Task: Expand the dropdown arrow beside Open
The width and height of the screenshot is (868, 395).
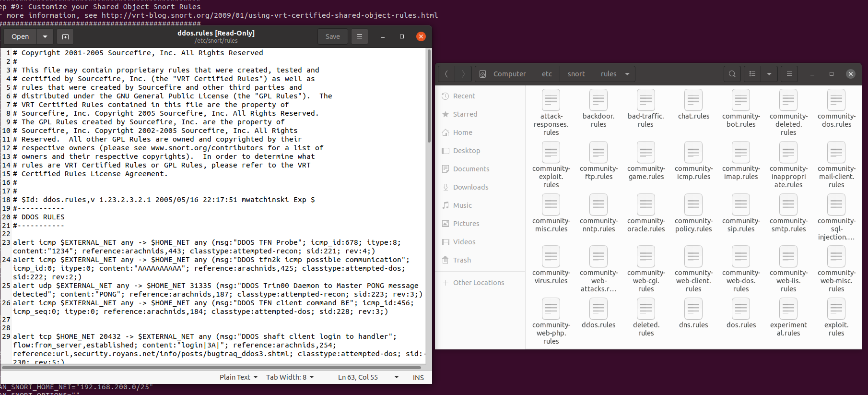Action: coord(45,36)
